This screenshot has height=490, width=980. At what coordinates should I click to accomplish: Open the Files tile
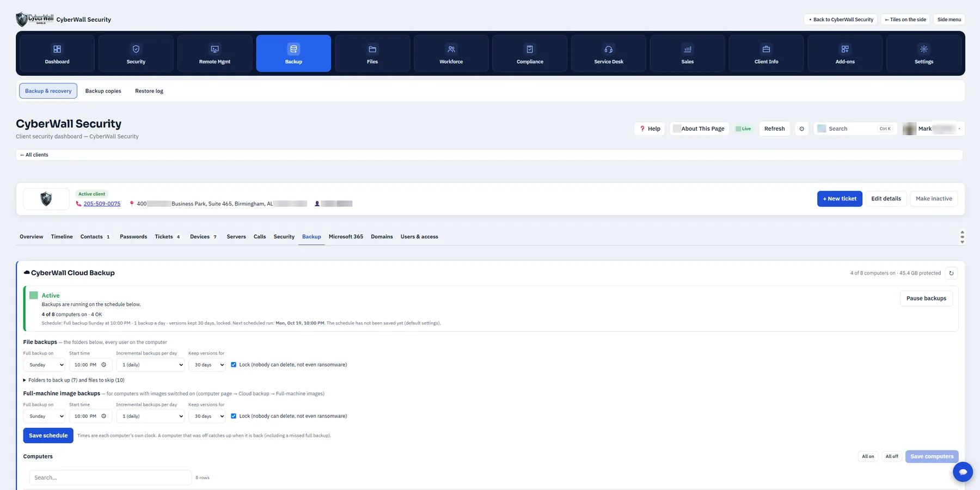(x=372, y=53)
